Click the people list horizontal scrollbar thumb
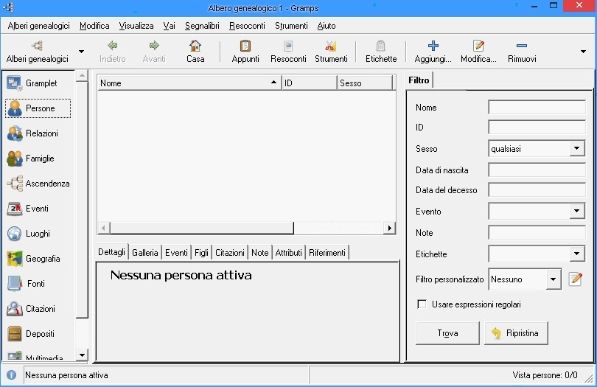This screenshot has width=597, height=387. pos(201,228)
